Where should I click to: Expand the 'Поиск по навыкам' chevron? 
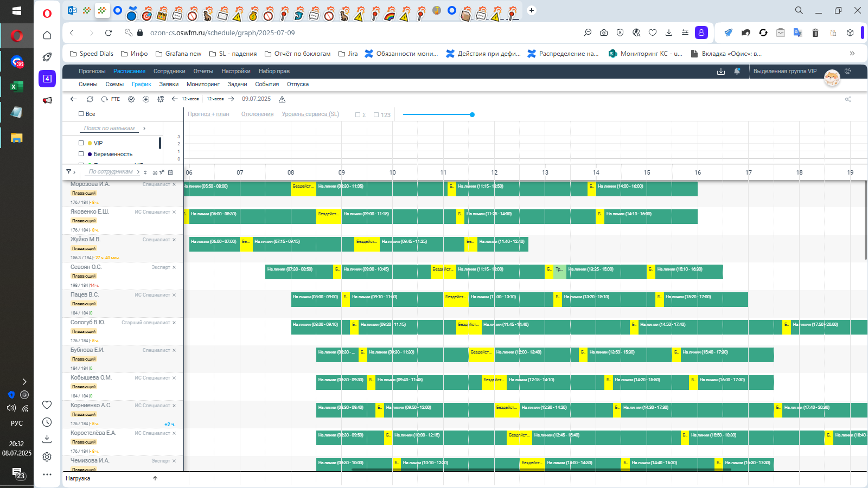point(144,129)
